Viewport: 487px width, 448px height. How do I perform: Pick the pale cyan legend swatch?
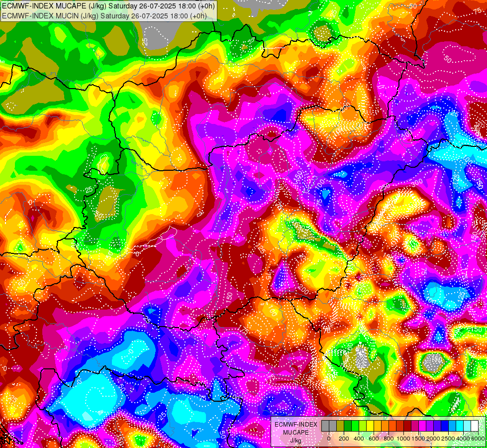468,426
